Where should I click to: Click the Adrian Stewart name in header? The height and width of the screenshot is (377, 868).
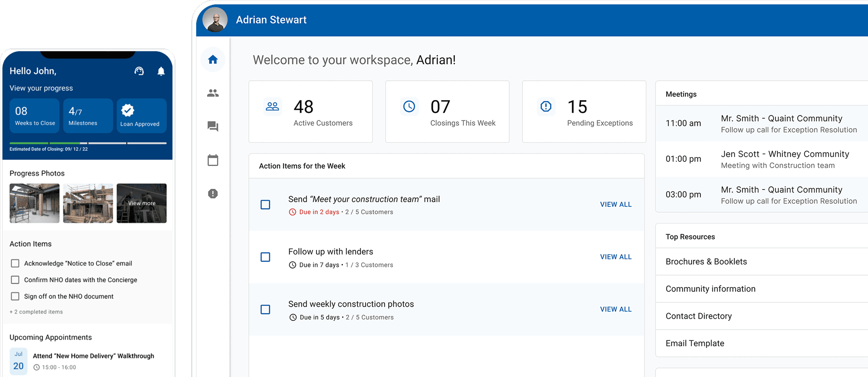click(271, 20)
